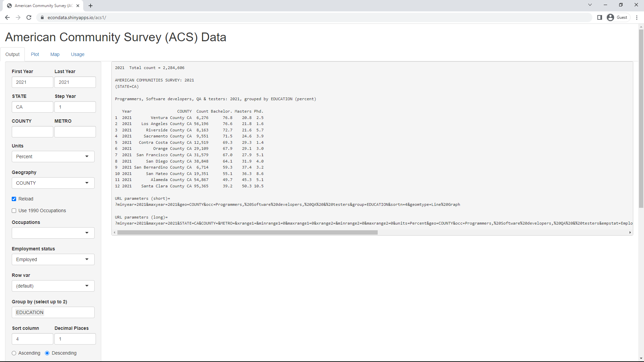Expand the Row var dropdown
The height and width of the screenshot is (362, 644).
click(87, 286)
